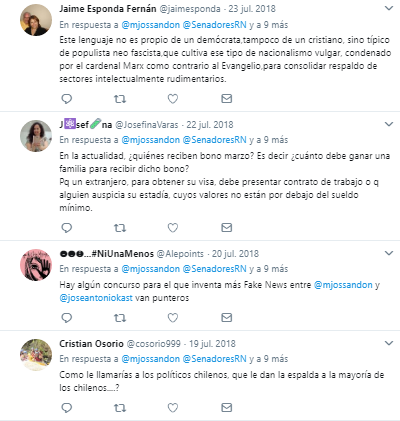400x421 pixels.
Task: Open the dropdown chevron on Cristian Osorio's tweet
Action: (389, 343)
